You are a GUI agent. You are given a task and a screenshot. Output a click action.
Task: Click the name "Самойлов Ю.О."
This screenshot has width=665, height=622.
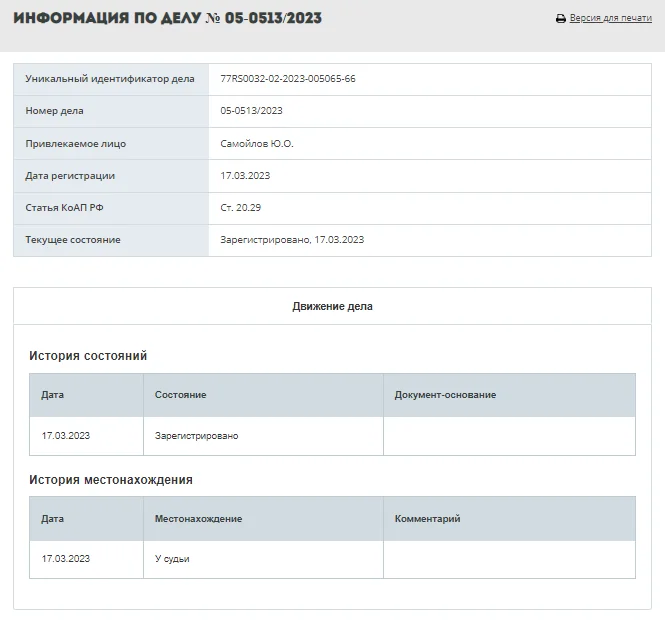point(257,144)
